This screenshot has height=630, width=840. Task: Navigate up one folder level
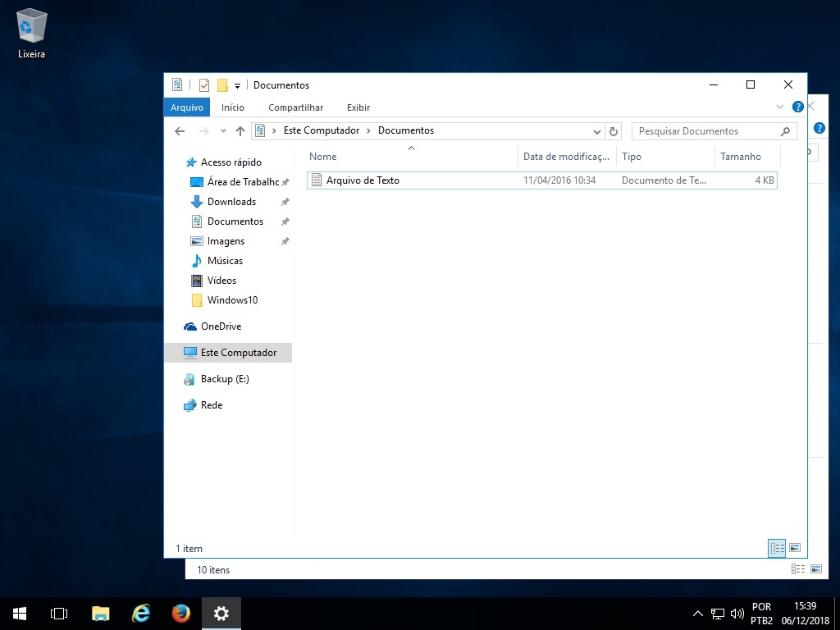pos(240,131)
